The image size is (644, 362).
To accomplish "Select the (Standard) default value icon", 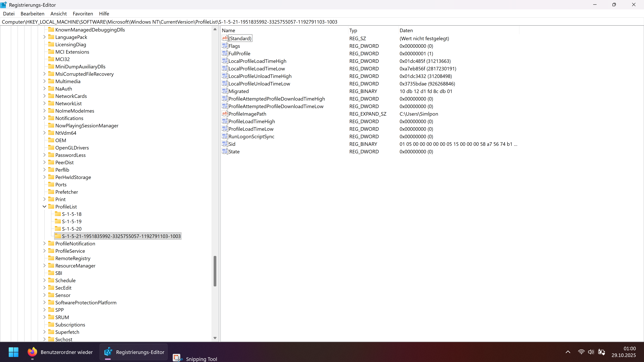I will tap(225, 38).
